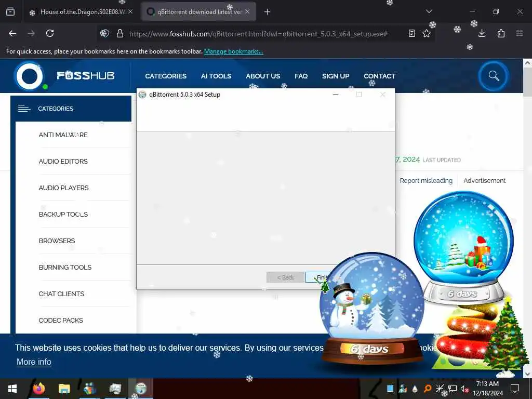Open Manage bookmarks link
Viewport: 532px width, 399px height.
233,51
